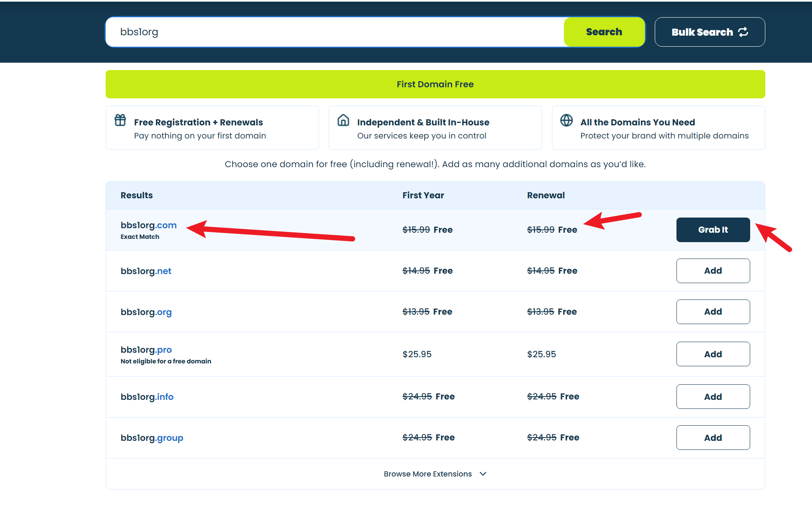Click the $24.95 Free first year price for bbs1org.info

429,397
